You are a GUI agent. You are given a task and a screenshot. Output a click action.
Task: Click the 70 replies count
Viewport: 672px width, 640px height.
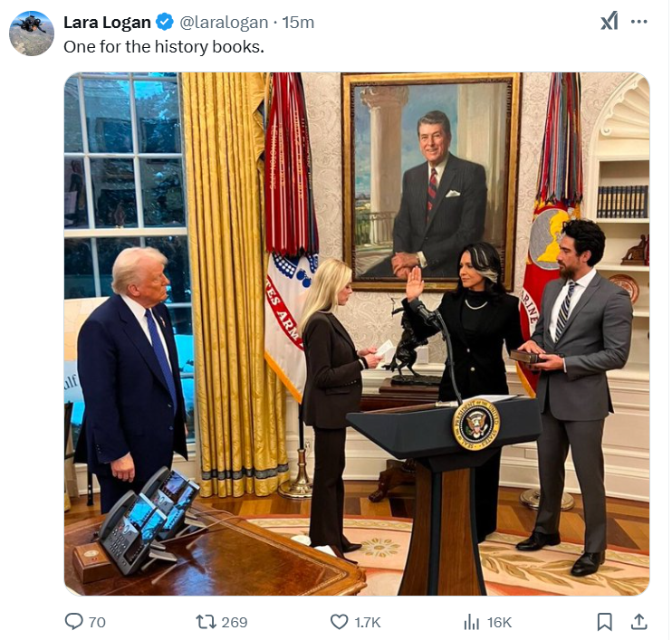tap(97, 622)
